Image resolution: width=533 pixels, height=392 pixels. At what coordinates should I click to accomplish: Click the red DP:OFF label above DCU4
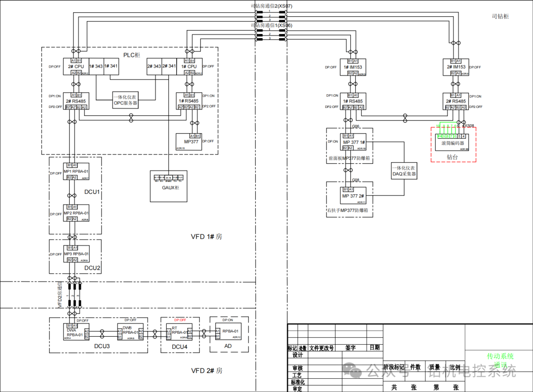pyautogui.click(x=180, y=320)
